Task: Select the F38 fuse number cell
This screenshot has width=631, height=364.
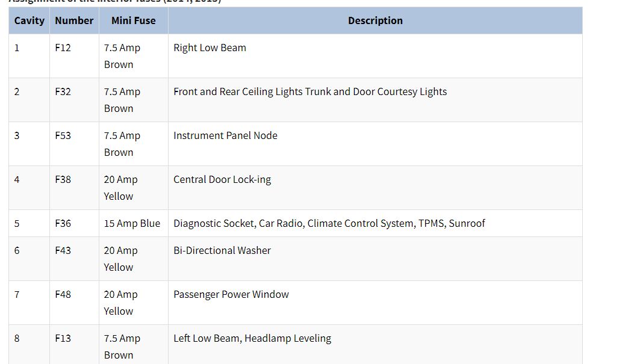Action: tap(63, 180)
